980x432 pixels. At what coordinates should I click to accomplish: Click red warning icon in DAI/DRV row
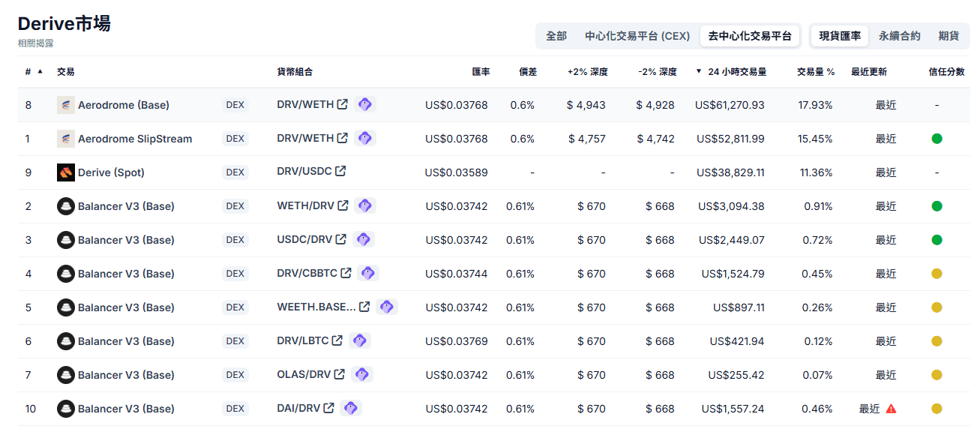[x=891, y=409]
